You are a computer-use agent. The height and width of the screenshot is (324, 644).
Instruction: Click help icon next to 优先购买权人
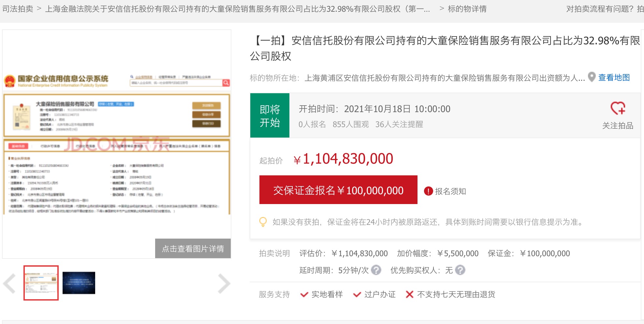click(x=460, y=270)
